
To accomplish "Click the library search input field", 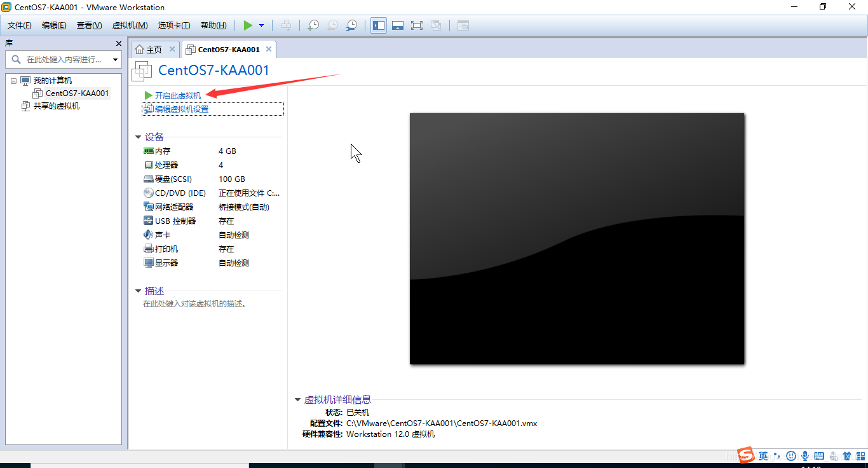I will (x=64, y=59).
